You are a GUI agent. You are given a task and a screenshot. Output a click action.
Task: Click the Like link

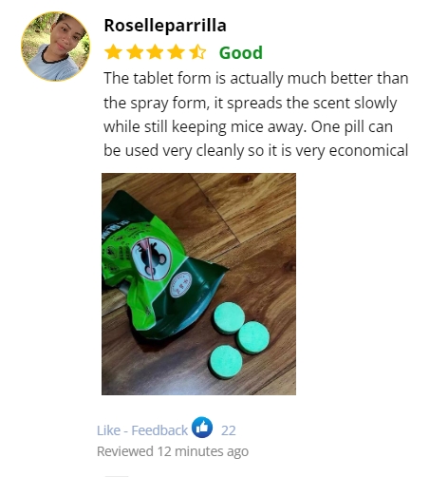point(108,430)
